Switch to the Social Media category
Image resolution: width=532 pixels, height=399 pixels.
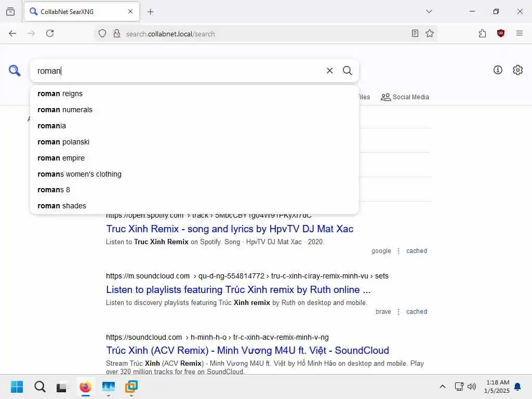click(405, 97)
